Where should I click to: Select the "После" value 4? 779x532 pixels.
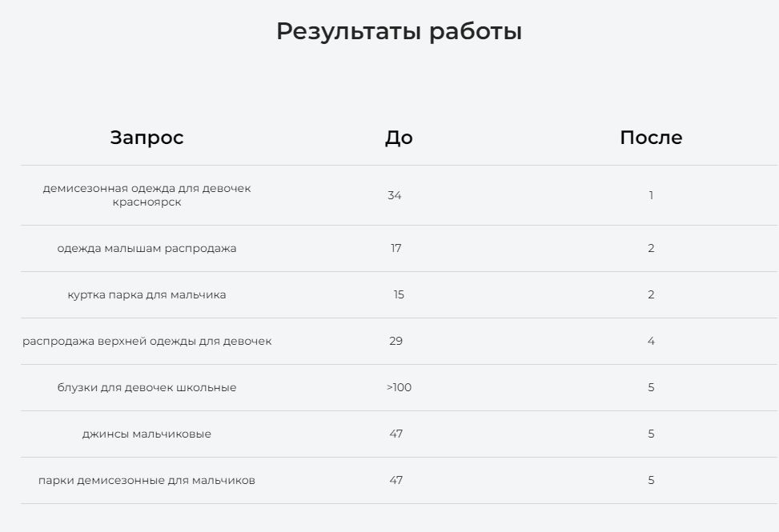(651, 341)
